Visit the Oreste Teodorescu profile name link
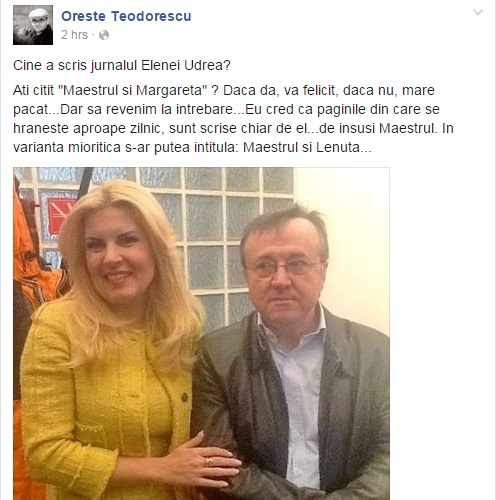This screenshot has height=500, width=496. [x=126, y=16]
